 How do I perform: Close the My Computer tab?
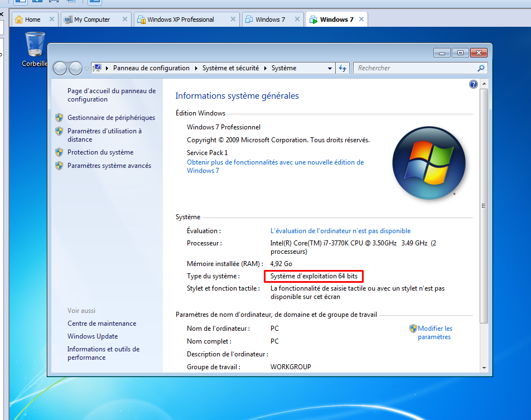click(125, 20)
